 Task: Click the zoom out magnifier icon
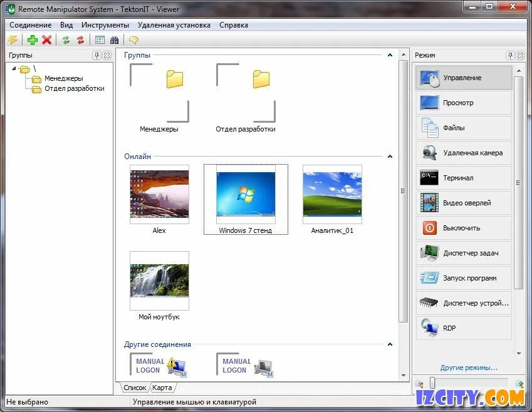click(420, 384)
